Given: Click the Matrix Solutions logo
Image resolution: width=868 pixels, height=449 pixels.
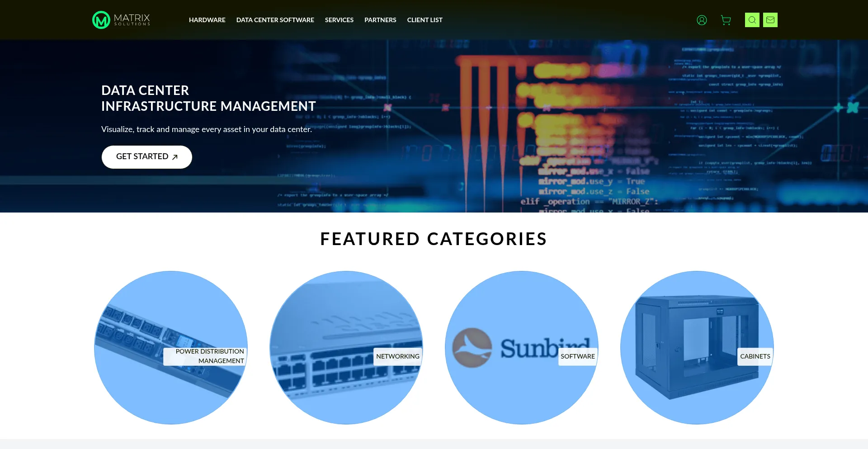Looking at the screenshot, I should pyautogui.click(x=121, y=20).
